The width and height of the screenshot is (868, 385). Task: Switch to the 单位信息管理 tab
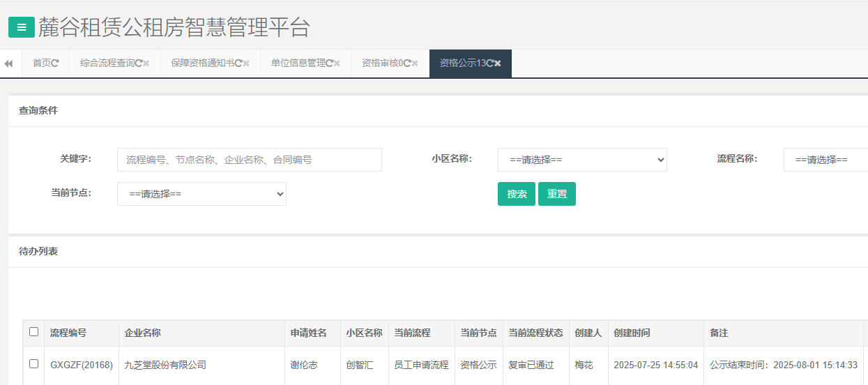pos(298,63)
